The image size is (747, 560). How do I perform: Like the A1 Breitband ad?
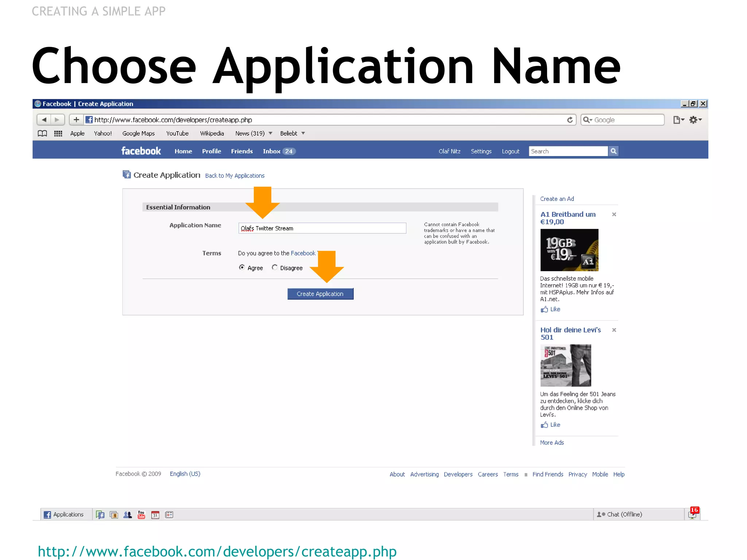pos(550,309)
